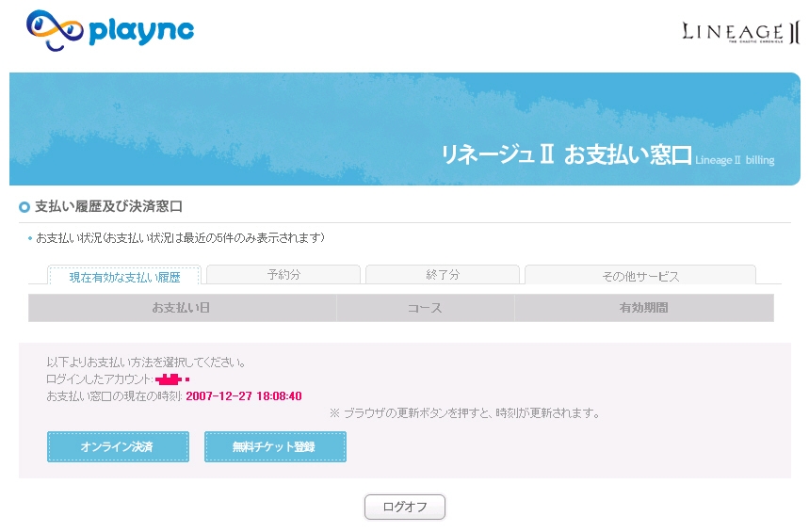The width and height of the screenshot is (809, 532).
Task: Click the Lineage II billing subtitle text
Action: click(735, 160)
